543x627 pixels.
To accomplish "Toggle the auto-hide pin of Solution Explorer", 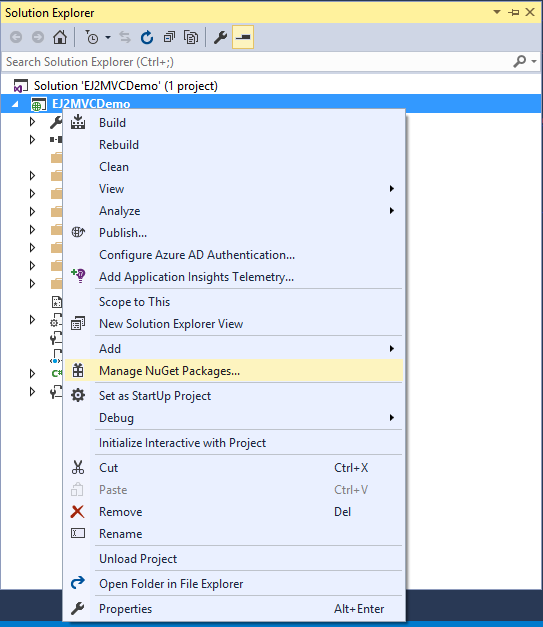I will click(x=514, y=13).
